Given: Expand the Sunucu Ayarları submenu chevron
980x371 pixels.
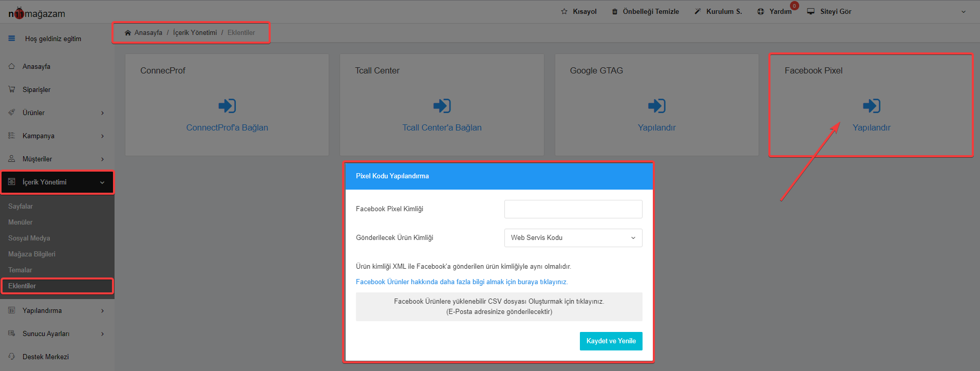Looking at the screenshot, I should (x=103, y=334).
